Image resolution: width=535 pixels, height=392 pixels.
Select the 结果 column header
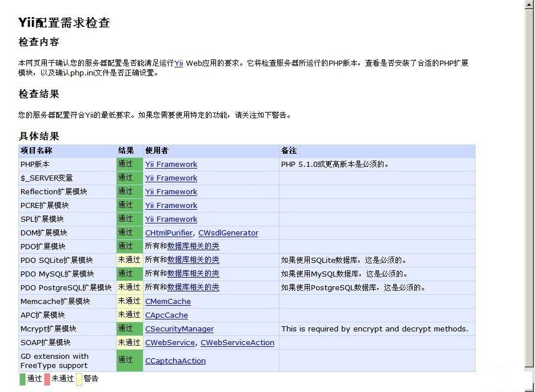[x=125, y=150]
